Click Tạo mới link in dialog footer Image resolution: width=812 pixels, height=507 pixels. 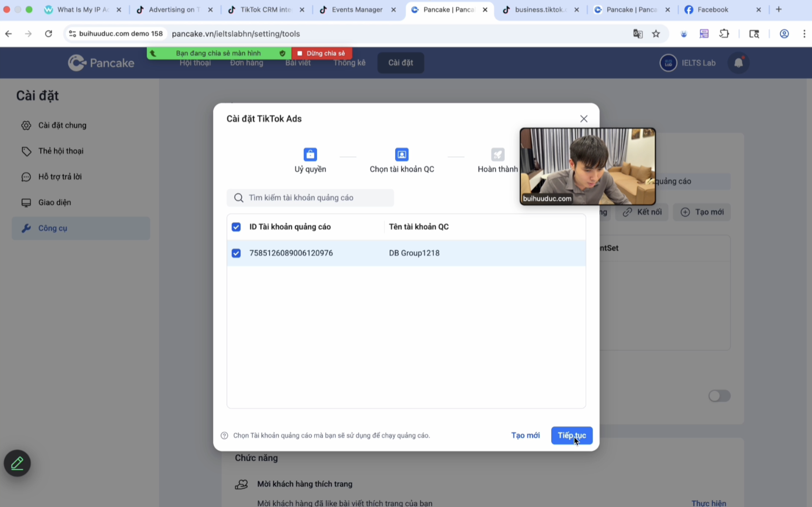525,435
